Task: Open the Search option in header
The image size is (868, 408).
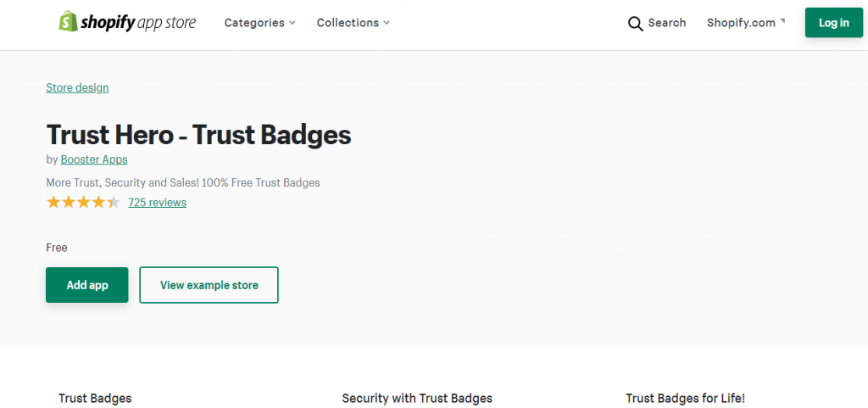Action: point(657,23)
